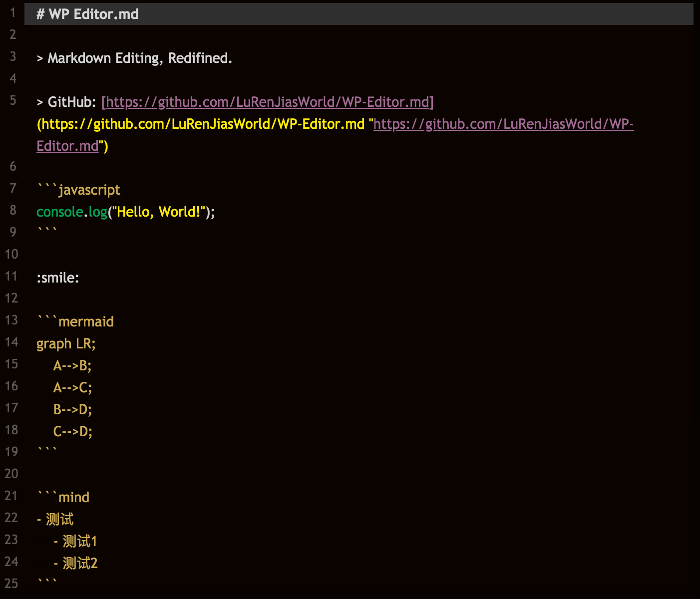Click the 'log' method name
This screenshot has width=700, height=599.
[x=98, y=212]
